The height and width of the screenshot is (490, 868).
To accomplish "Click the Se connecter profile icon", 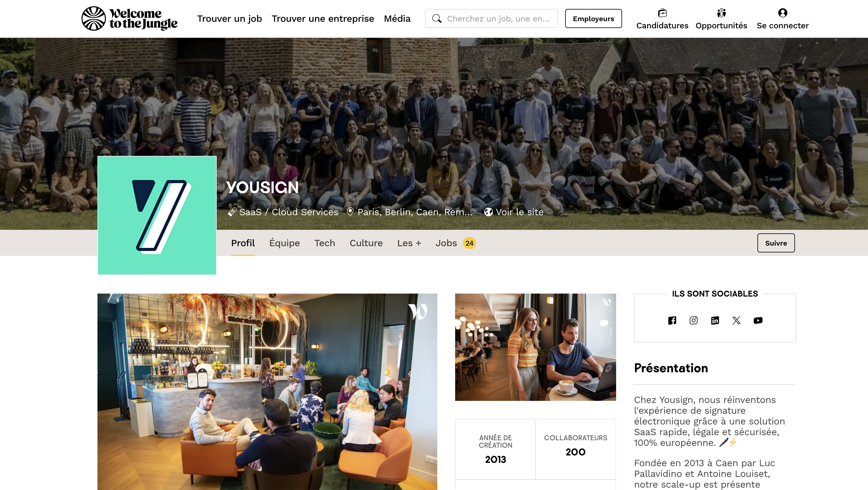I will pos(782,13).
